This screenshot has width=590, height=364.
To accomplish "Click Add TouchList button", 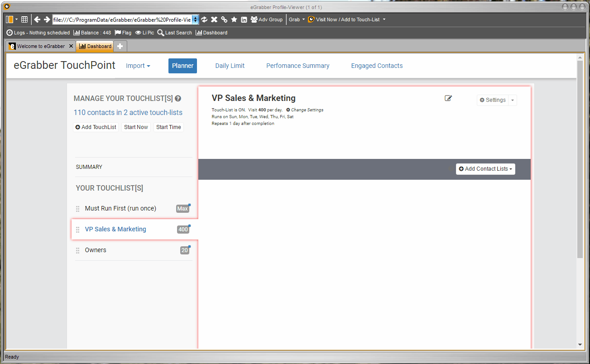I will pyautogui.click(x=96, y=127).
